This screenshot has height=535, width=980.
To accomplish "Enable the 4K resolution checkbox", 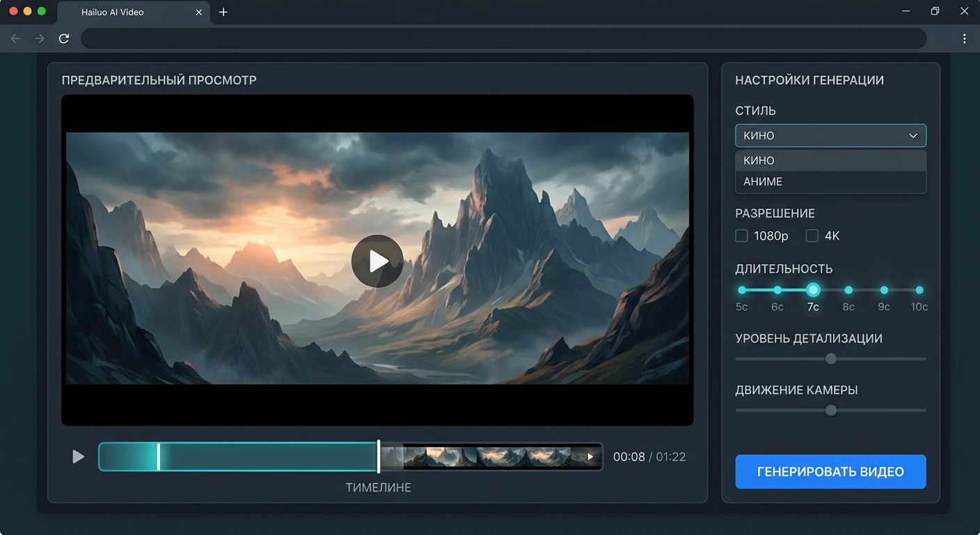I will 812,236.
